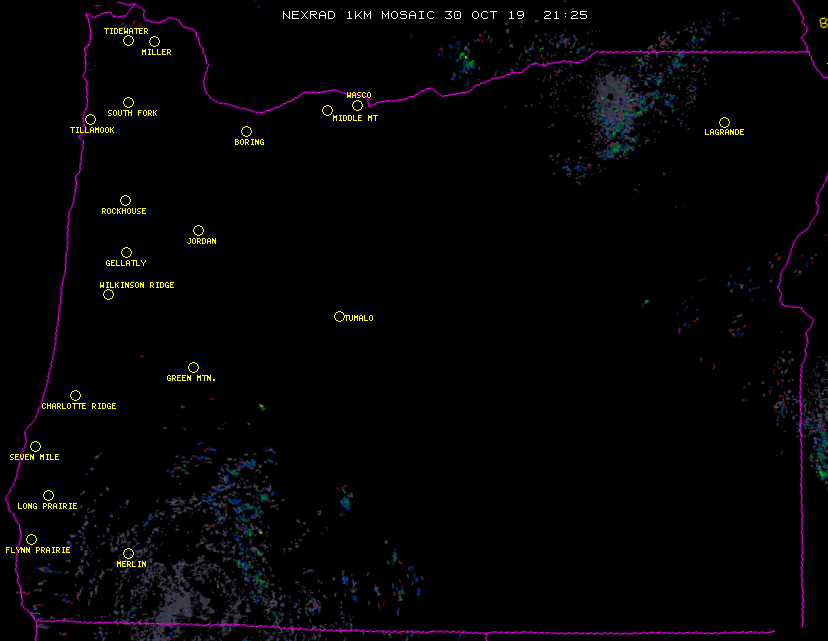Click the Charlotte Ridge station circle
The width and height of the screenshot is (828, 641).
(x=75, y=396)
